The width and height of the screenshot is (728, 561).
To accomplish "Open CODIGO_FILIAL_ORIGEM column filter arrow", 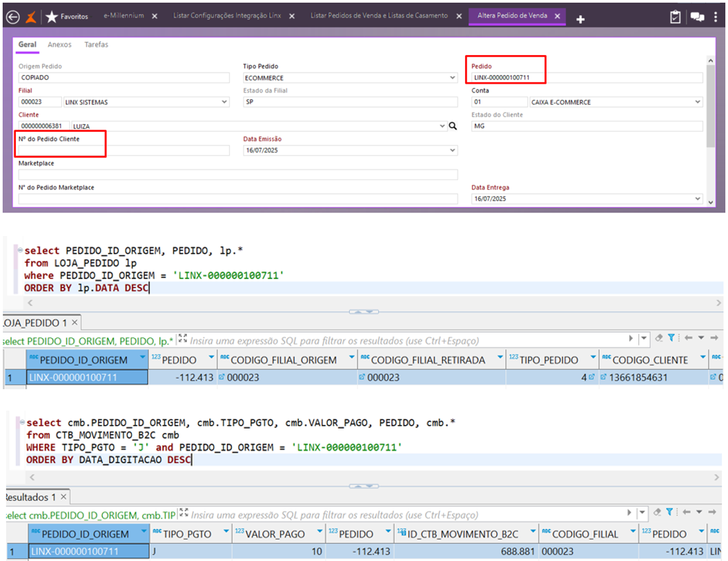I will (x=351, y=357).
